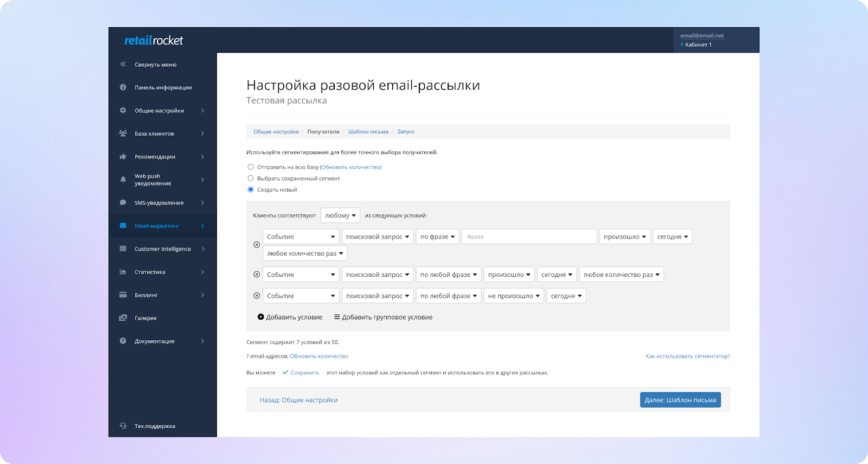This screenshot has width=868, height=464.
Task: Click the thumbs-up icon for Рекомендации
Action: coord(123,156)
